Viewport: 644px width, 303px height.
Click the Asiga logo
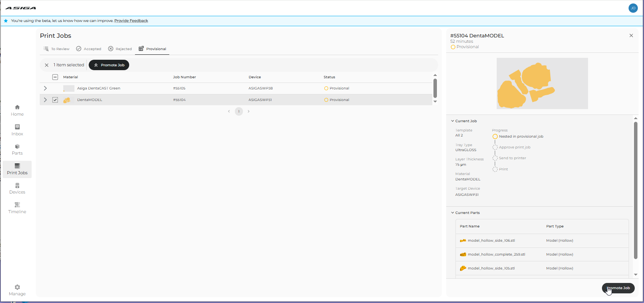pyautogui.click(x=21, y=8)
